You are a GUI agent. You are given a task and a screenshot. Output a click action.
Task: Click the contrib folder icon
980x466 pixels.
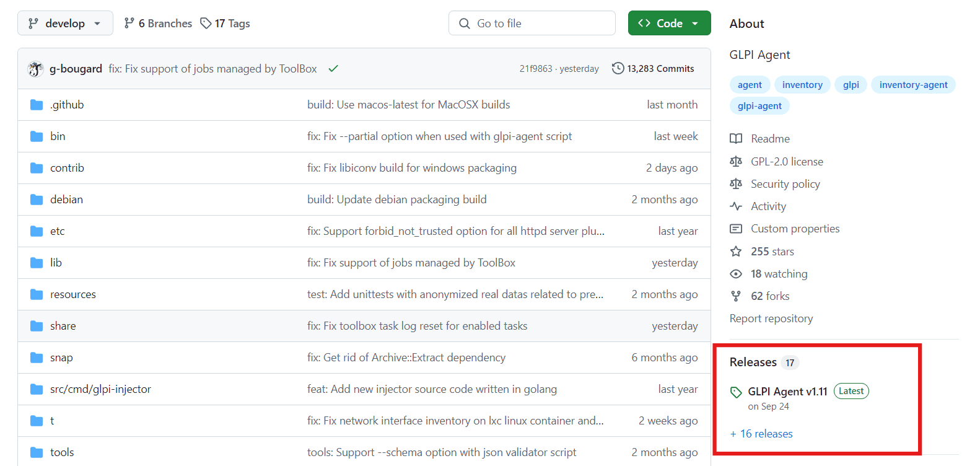pyautogui.click(x=37, y=168)
